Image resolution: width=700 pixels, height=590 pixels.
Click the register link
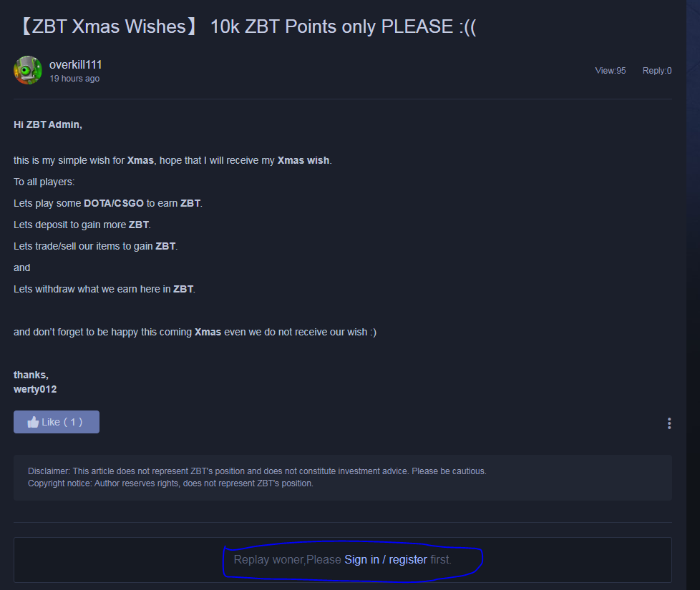click(x=407, y=560)
